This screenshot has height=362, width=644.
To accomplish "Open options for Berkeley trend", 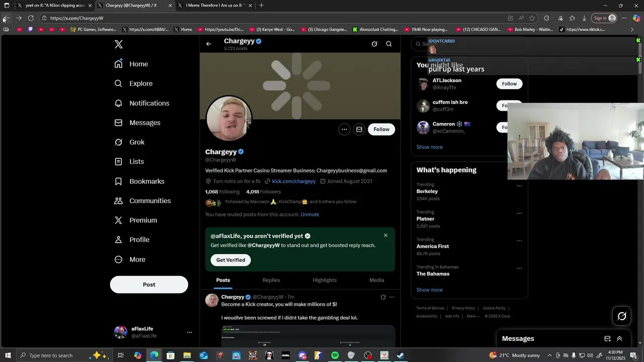I will (x=519, y=186).
